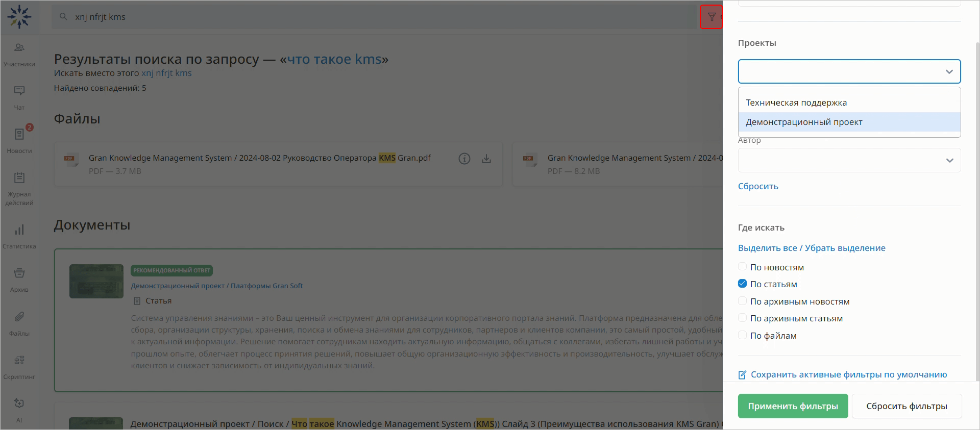Click the app logo in top-left corner

tap(19, 17)
